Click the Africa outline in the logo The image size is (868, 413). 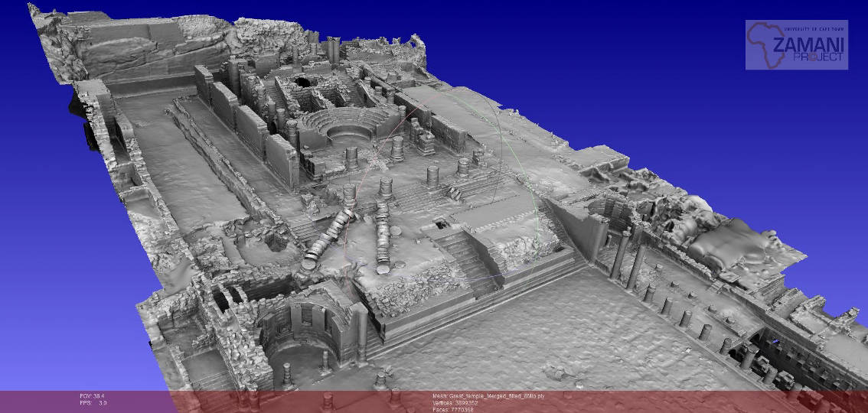tap(762, 43)
